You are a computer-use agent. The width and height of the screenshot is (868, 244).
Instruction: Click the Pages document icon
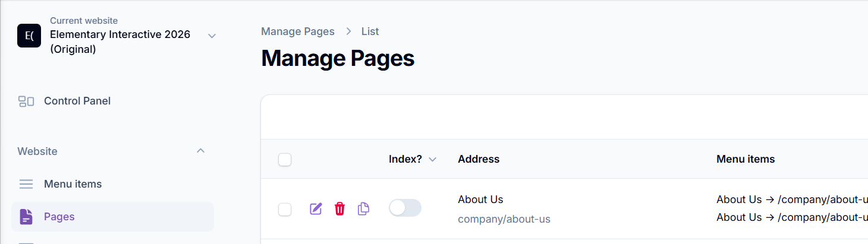click(26, 217)
